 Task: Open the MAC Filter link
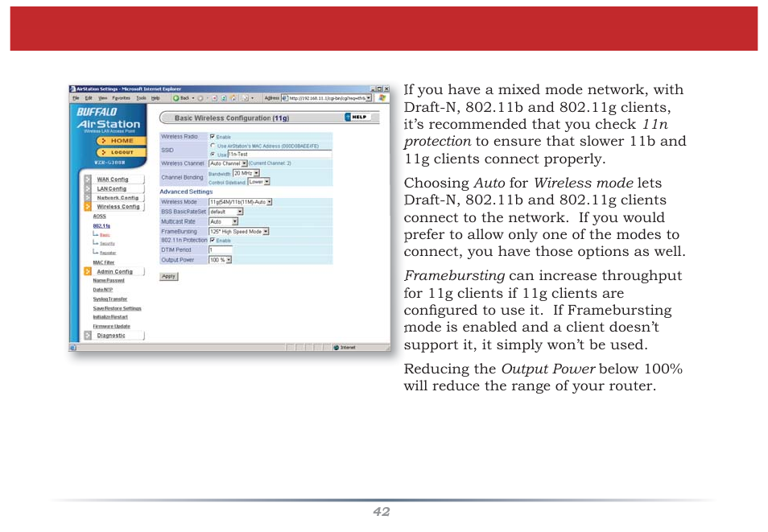pos(103,262)
